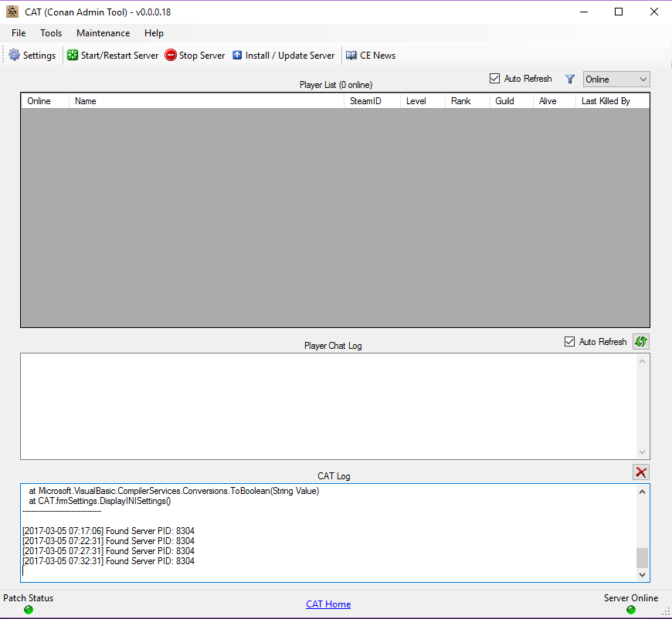Viewport: 672px width, 619px height.
Task: Refresh the Player Chat Log with green icon
Action: coord(640,341)
